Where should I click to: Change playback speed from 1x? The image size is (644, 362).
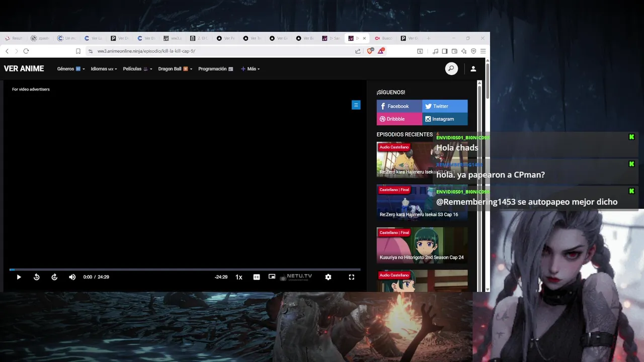point(239,277)
